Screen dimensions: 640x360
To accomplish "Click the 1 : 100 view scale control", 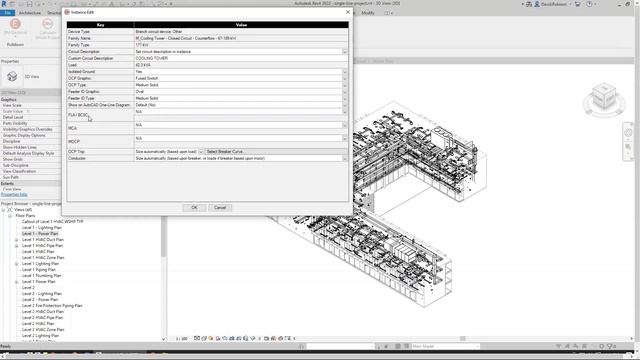I will (x=182, y=339).
